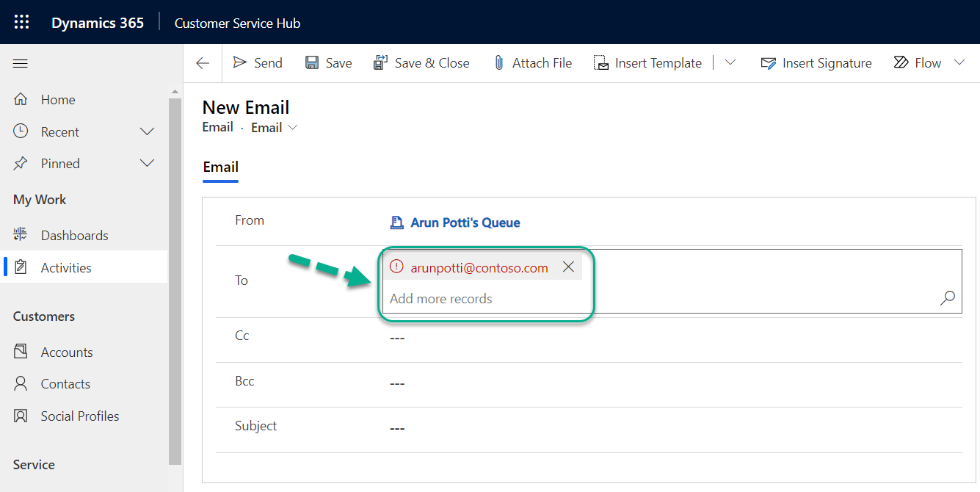
Task: Click the Insert Signature button label
Action: [x=827, y=63]
